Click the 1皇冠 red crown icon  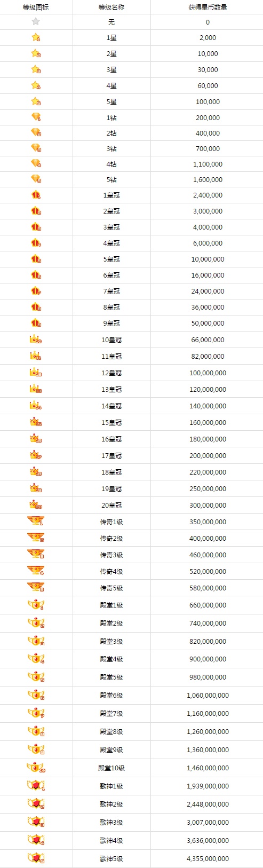pyautogui.click(x=36, y=195)
